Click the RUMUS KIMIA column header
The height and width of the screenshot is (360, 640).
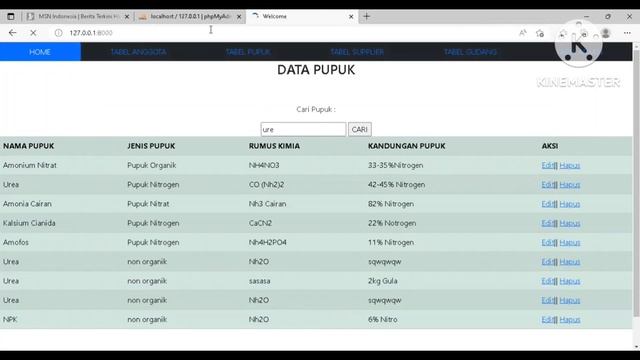point(274,146)
